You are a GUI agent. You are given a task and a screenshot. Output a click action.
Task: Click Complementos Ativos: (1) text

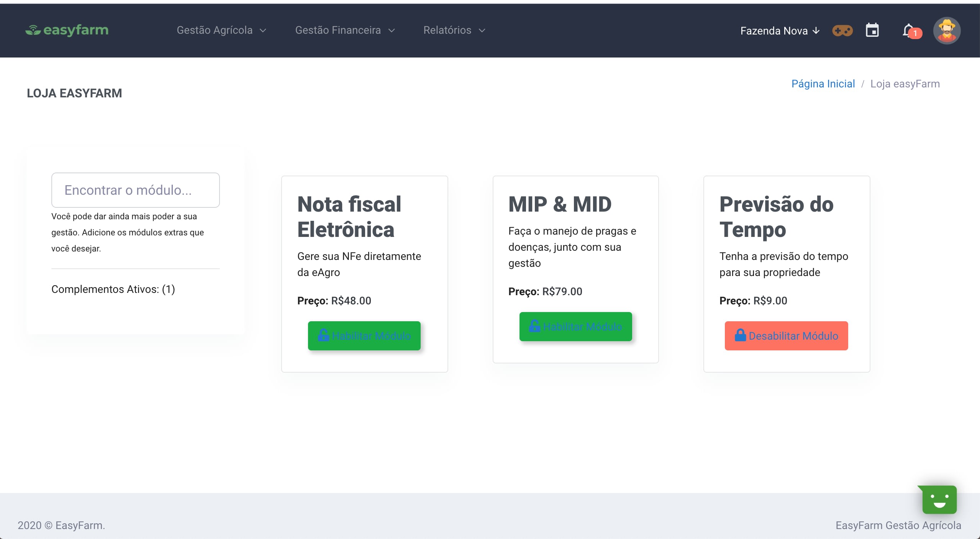click(x=113, y=289)
